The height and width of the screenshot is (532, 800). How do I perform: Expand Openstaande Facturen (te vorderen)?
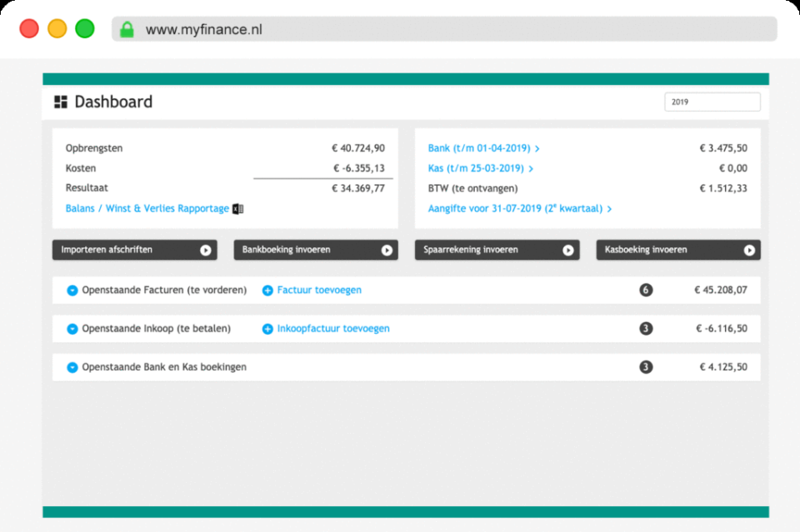pos(72,290)
